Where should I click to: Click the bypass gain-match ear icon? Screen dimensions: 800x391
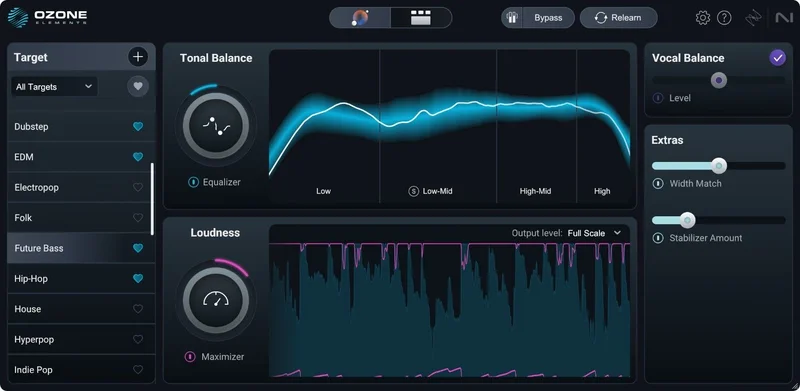(x=511, y=18)
